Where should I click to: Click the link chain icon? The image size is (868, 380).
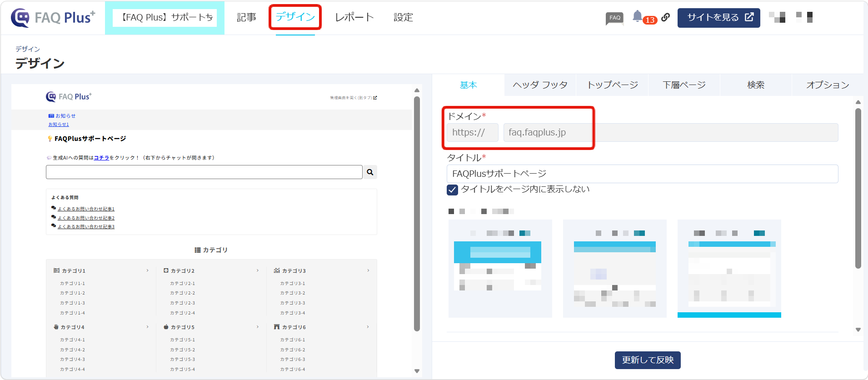666,17
